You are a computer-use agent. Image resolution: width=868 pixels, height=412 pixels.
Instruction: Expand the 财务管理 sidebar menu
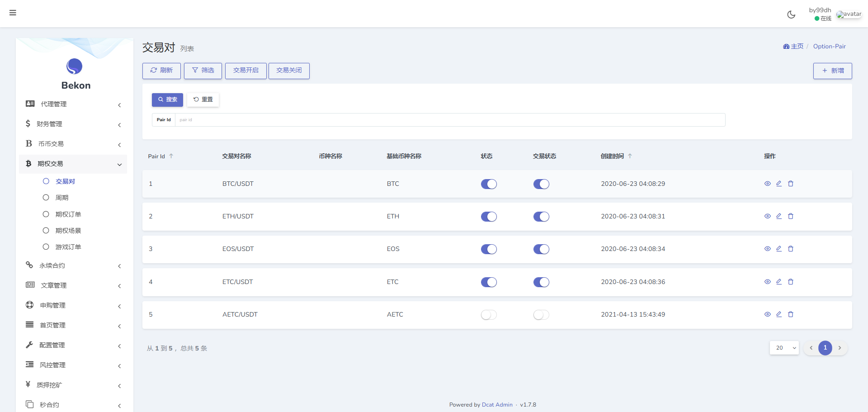(x=72, y=124)
